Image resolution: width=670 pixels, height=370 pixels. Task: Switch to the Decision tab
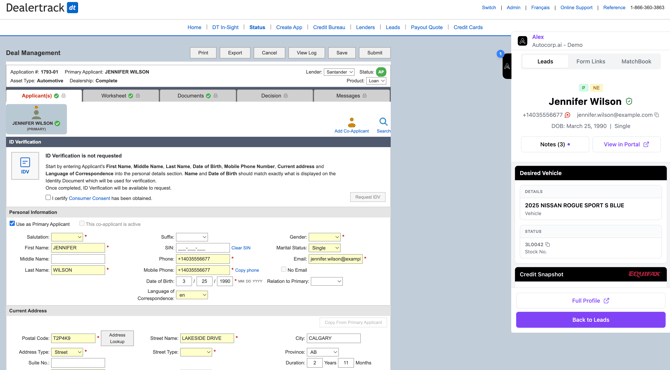pyautogui.click(x=275, y=96)
